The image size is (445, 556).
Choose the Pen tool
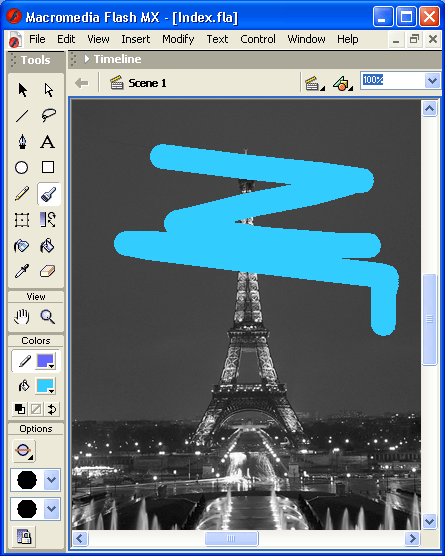pyautogui.click(x=22, y=142)
